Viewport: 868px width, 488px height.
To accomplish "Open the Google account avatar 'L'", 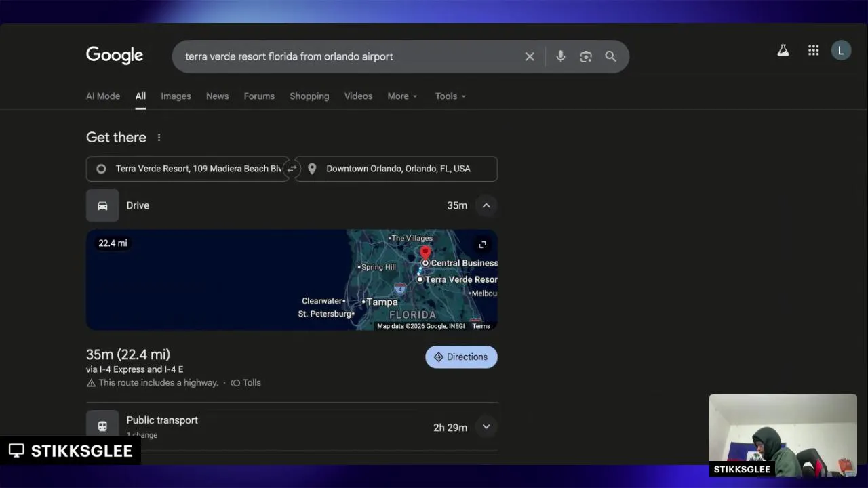I will point(841,50).
